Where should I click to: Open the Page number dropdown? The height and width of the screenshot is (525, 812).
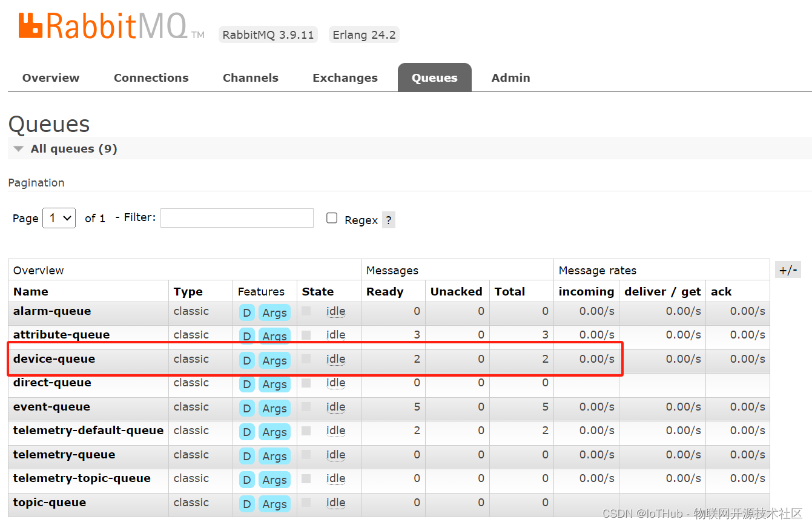pos(59,218)
